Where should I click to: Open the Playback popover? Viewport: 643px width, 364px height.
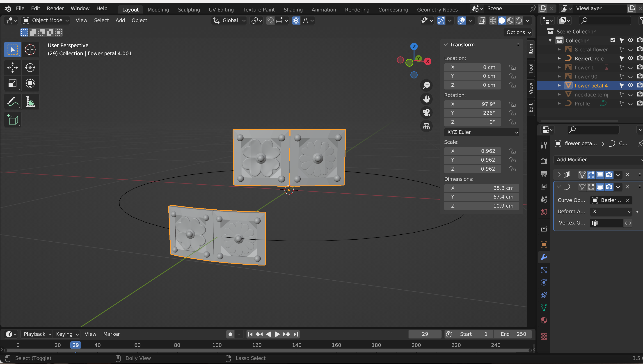click(x=37, y=334)
